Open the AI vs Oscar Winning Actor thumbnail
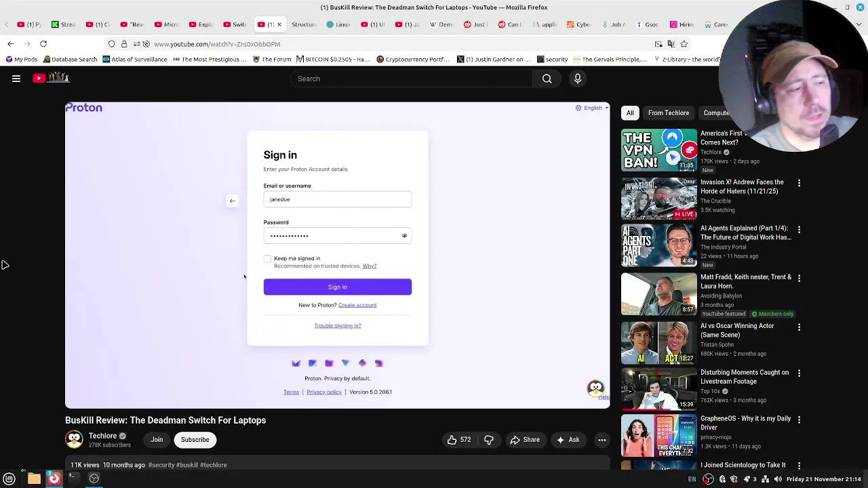 coord(659,343)
